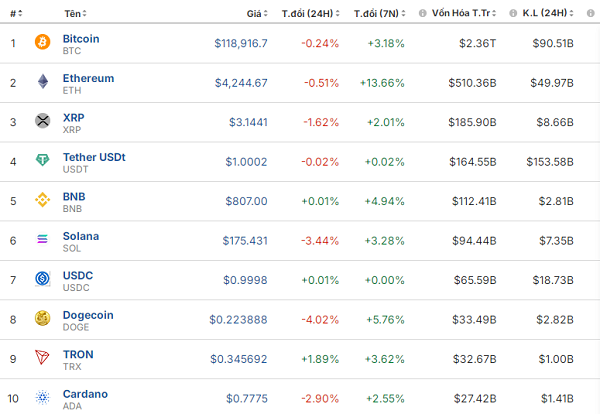Sort by Vốn Hóa T.Tr column
The image size is (600, 414).
point(464,13)
